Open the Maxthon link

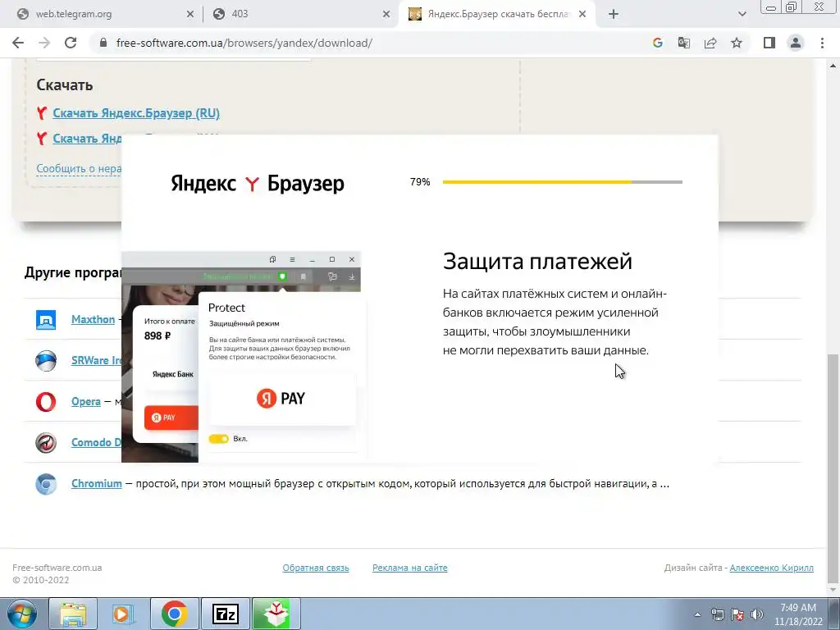click(x=93, y=319)
